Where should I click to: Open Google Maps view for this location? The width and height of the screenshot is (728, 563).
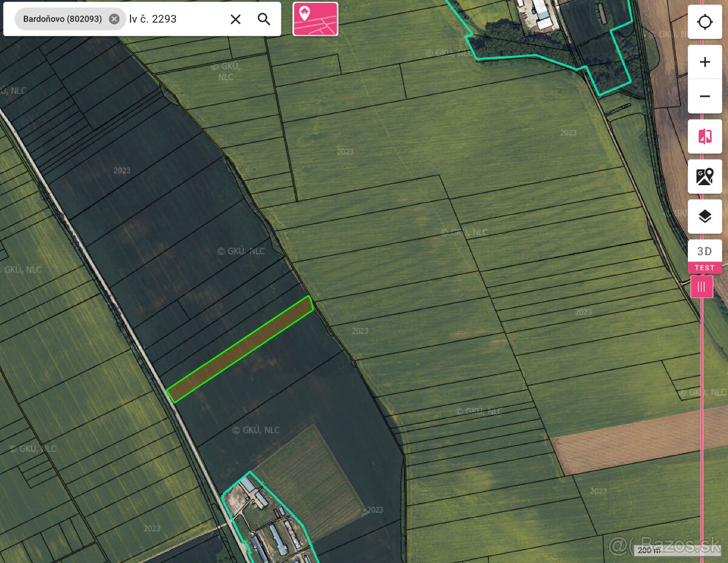(x=704, y=177)
